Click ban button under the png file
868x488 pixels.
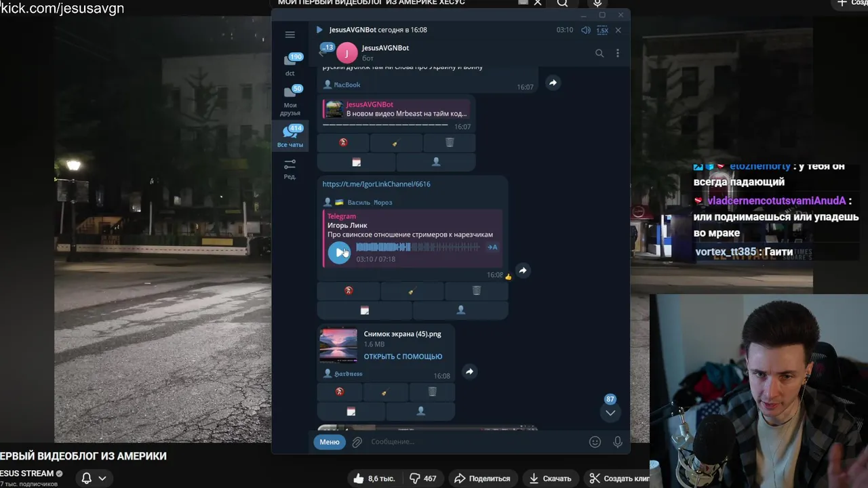click(340, 392)
